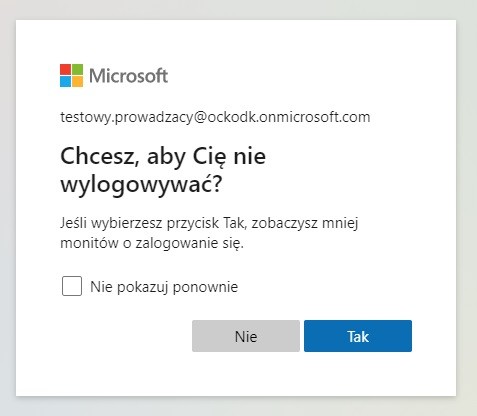Click the blue square of the Microsoft logo
The height and width of the screenshot is (416, 477).
65,82
